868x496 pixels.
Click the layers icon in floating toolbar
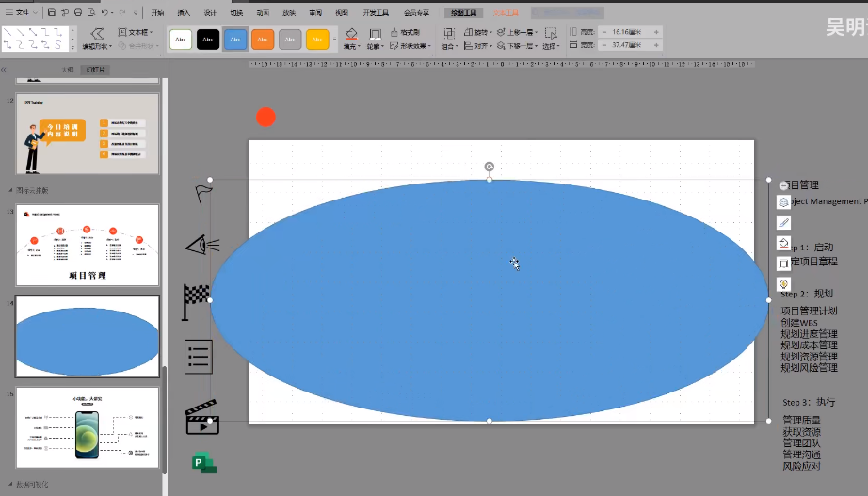coord(783,202)
